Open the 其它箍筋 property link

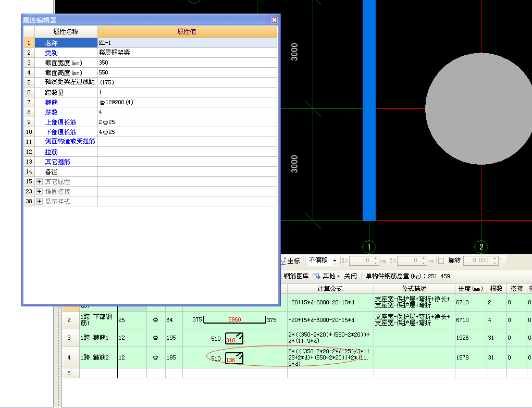click(58, 162)
